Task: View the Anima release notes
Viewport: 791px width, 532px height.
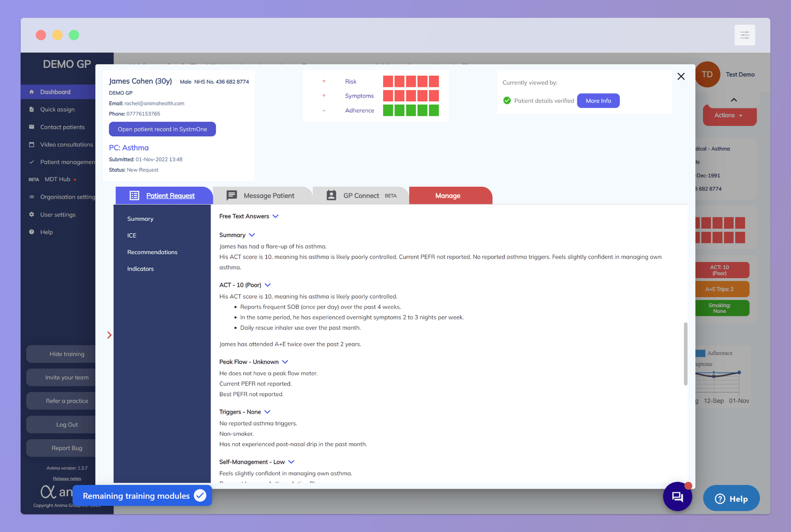Action: coord(67,478)
